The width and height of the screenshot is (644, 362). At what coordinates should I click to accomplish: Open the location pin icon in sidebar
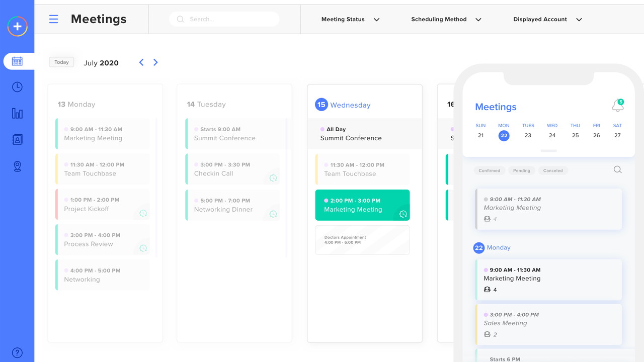pos(17,166)
